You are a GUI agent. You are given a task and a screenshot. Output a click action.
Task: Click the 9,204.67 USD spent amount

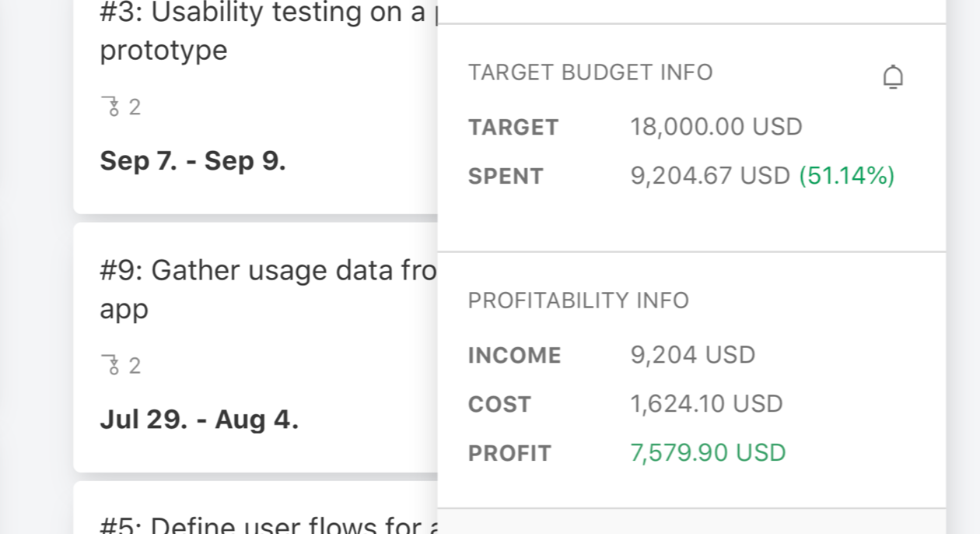709,176
